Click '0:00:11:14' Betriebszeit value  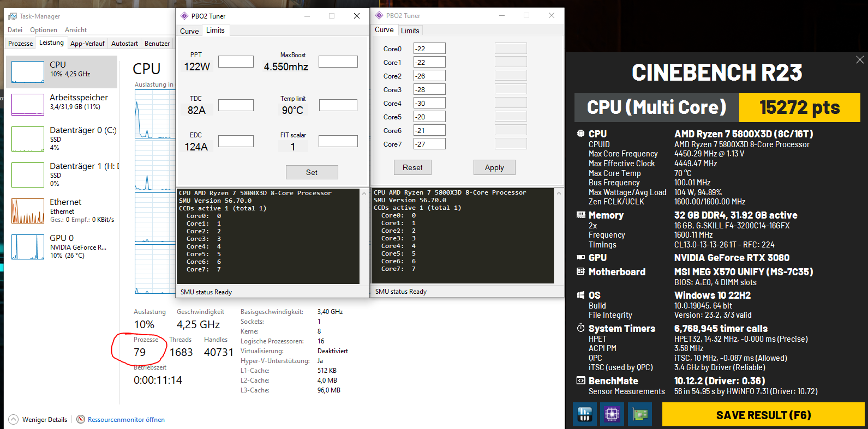[x=158, y=380]
